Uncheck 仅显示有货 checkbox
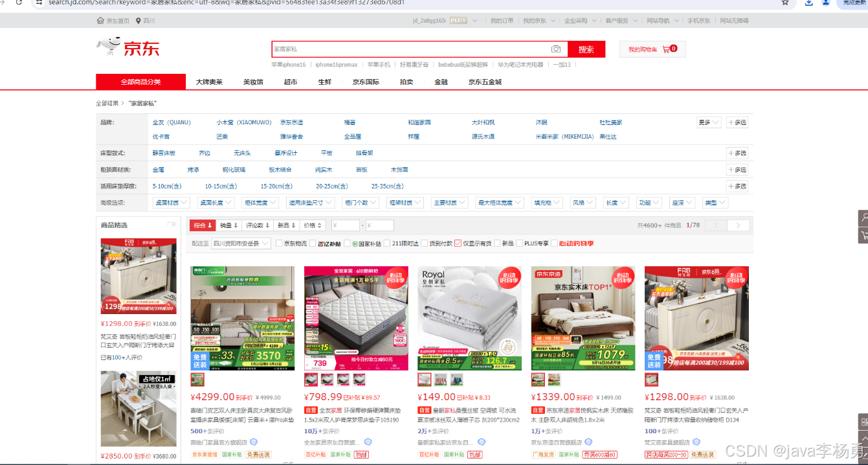 tap(458, 244)
